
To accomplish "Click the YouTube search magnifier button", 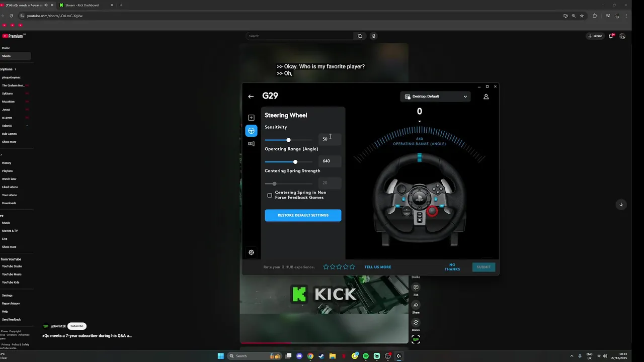I will (x=360, y=36).
